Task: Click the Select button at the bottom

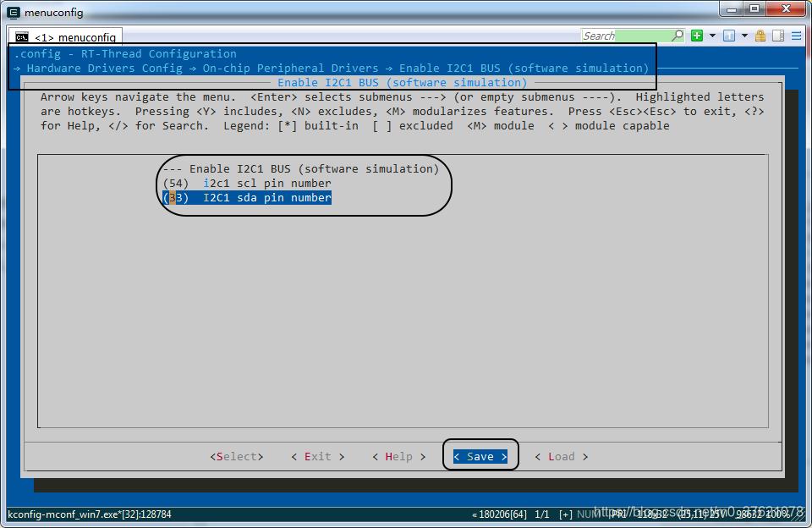Action: 237,456
